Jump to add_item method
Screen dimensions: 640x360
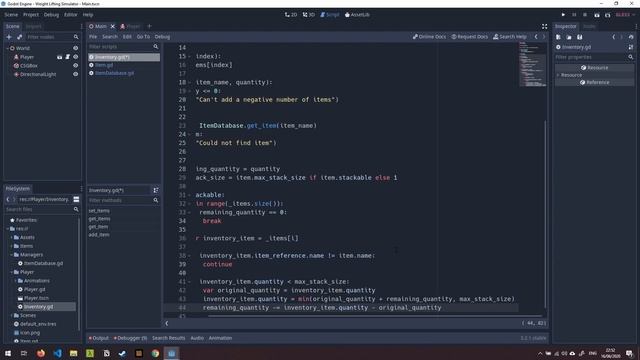click(99, 235)
